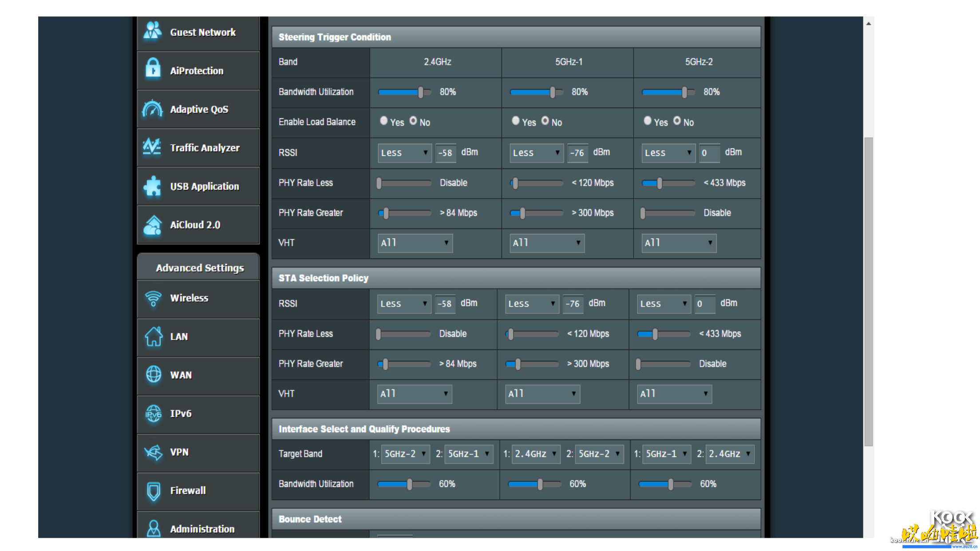Select No for 5GHz-2 Enable Load Balance
The image size is (980, 551).
click(x=677, y=121)
